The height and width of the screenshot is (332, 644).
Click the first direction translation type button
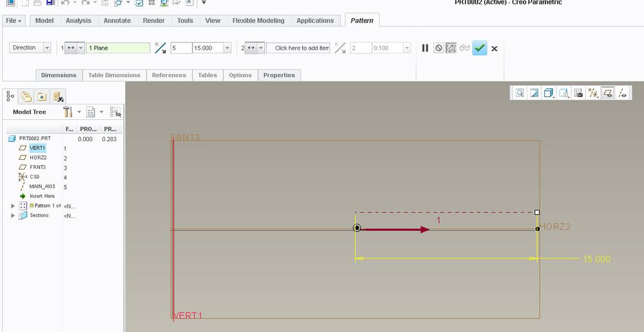click(x=71, y=48)
